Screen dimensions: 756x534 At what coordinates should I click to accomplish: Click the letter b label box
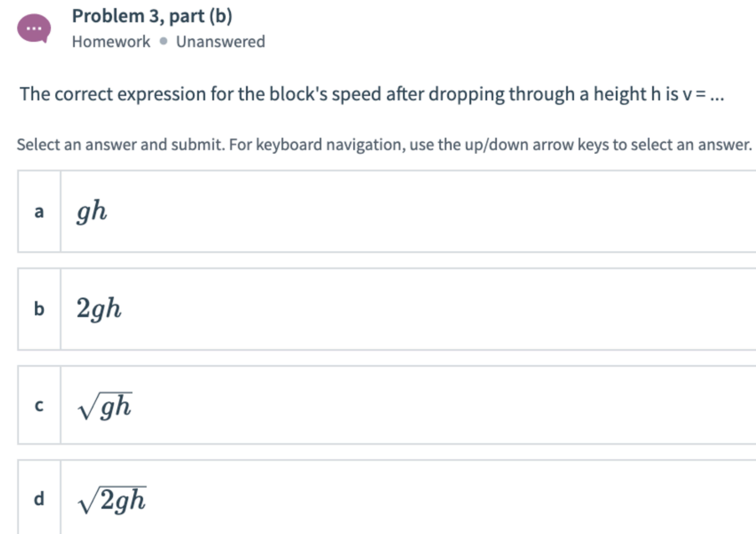coord(39,309)
